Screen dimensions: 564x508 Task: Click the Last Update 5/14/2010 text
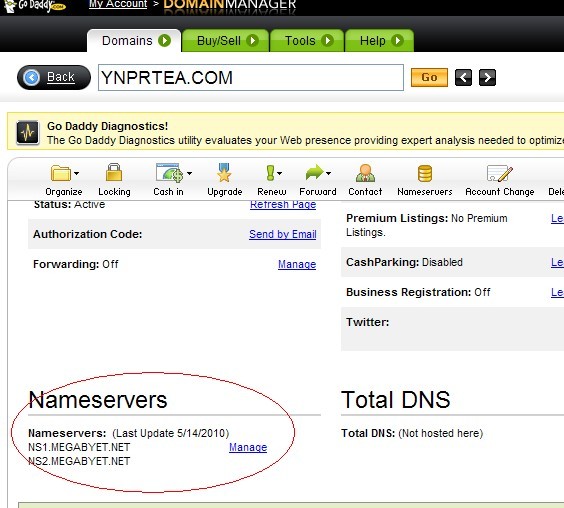coord(170,433)
